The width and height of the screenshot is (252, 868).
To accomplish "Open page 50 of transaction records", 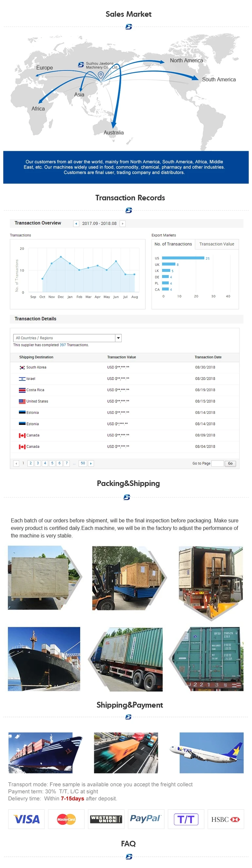I will coord(83,463).
